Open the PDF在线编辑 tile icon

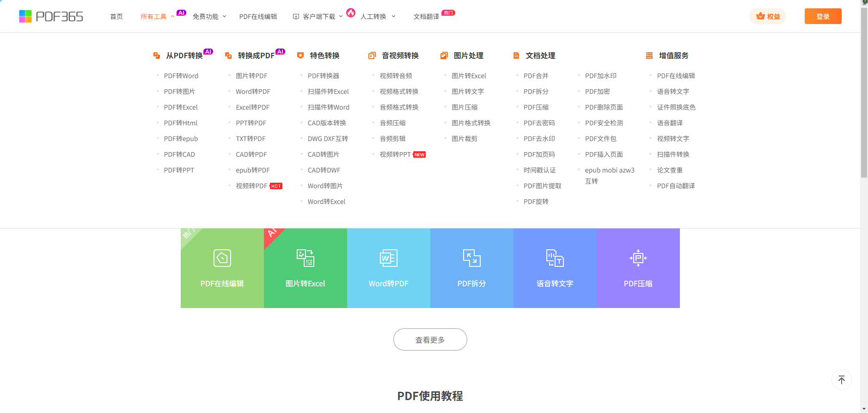[222, 258]
